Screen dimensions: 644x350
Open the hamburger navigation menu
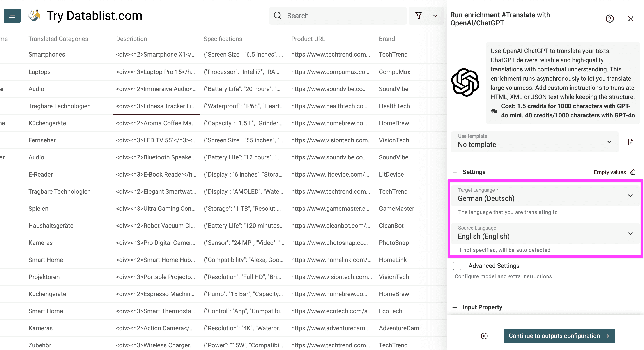[x=12, y=16]
